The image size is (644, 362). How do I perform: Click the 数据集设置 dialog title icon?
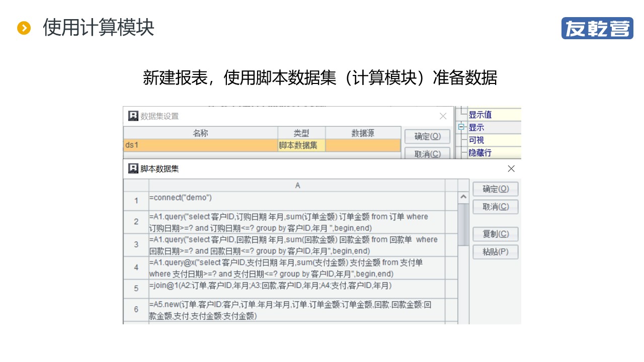pyautogui.click(x=133, y=116)
